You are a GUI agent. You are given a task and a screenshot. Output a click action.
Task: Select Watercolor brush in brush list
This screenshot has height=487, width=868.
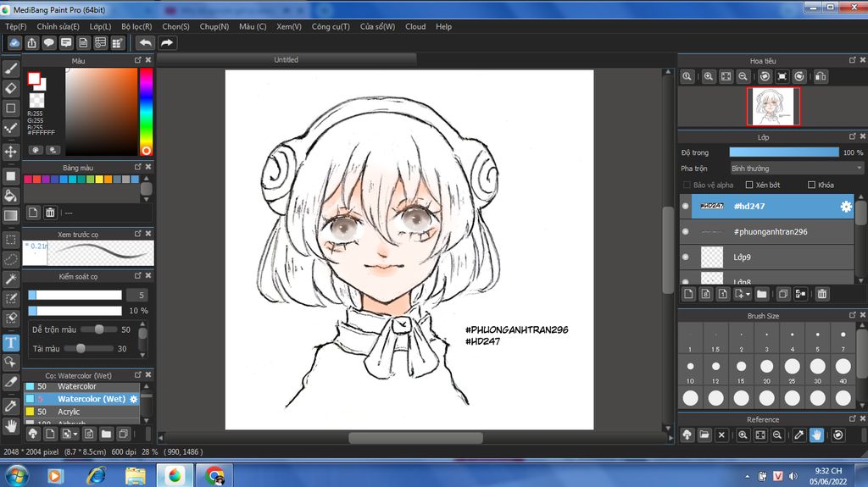(81, 386)
